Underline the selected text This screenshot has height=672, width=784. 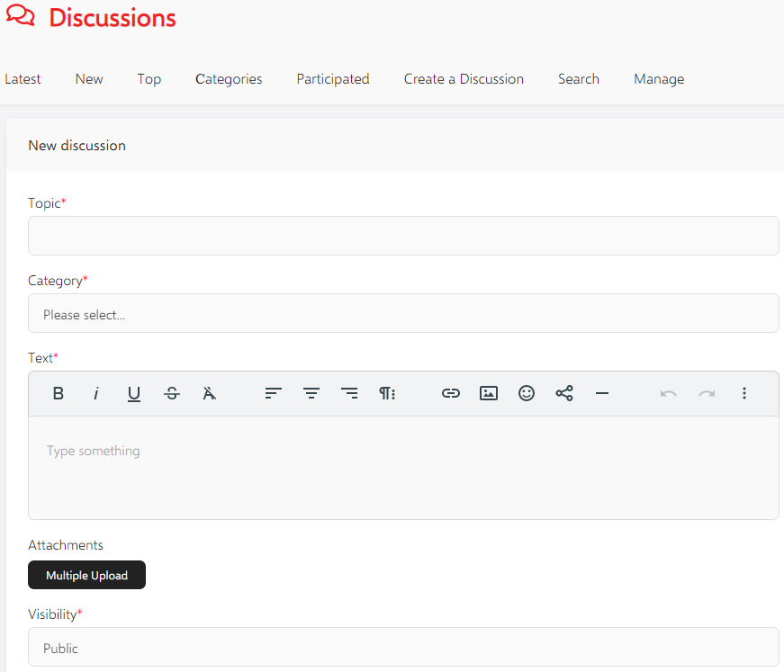[133, 394]
